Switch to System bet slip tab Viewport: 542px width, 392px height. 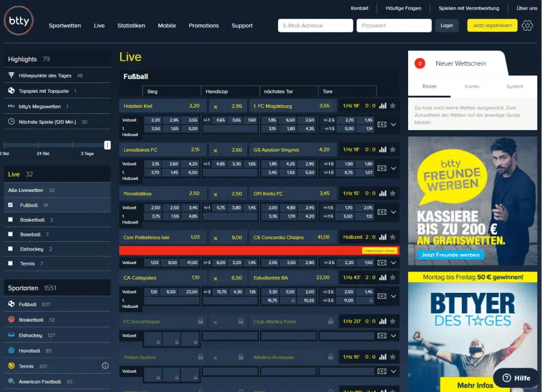tap(514, 86)
